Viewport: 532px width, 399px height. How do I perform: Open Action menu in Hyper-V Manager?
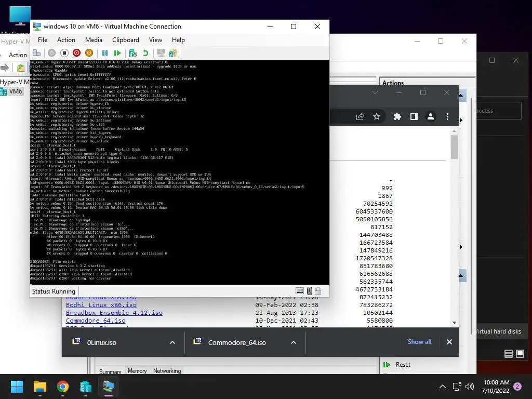point(18,55)
